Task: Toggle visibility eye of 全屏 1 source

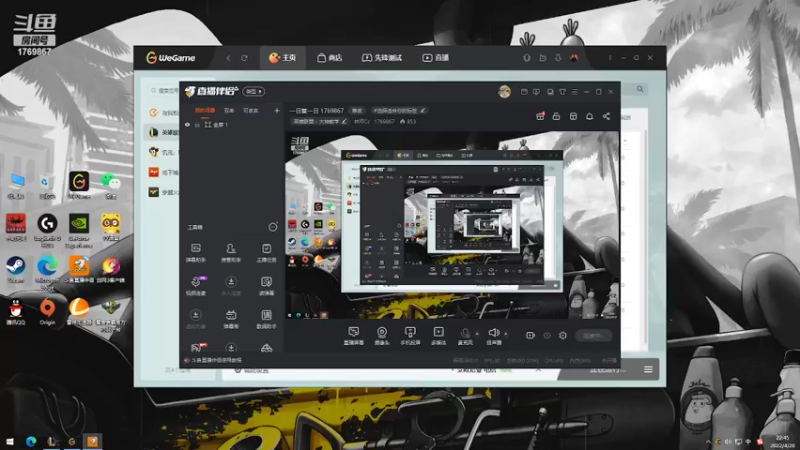Action: 187,124
